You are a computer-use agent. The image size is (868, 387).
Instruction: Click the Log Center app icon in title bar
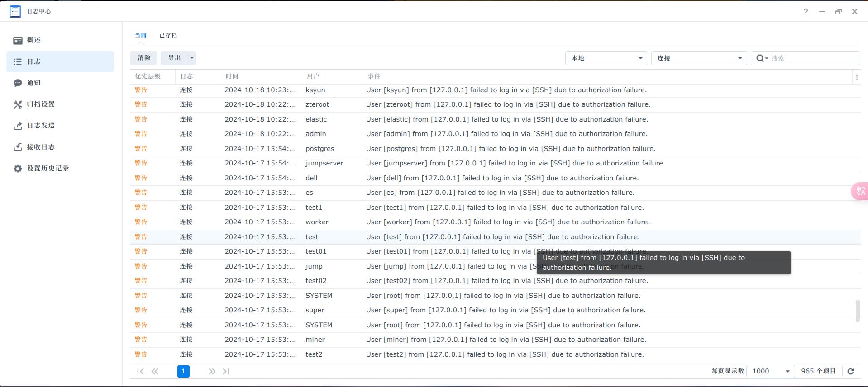(x=15, y=11)
